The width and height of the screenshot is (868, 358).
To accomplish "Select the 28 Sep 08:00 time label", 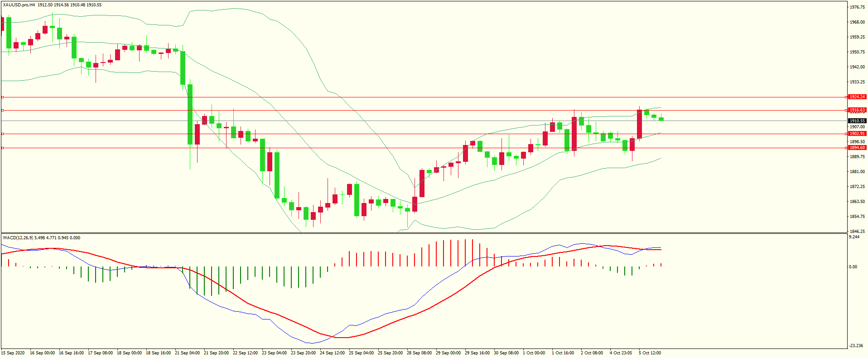I will [x=419, y=353].
